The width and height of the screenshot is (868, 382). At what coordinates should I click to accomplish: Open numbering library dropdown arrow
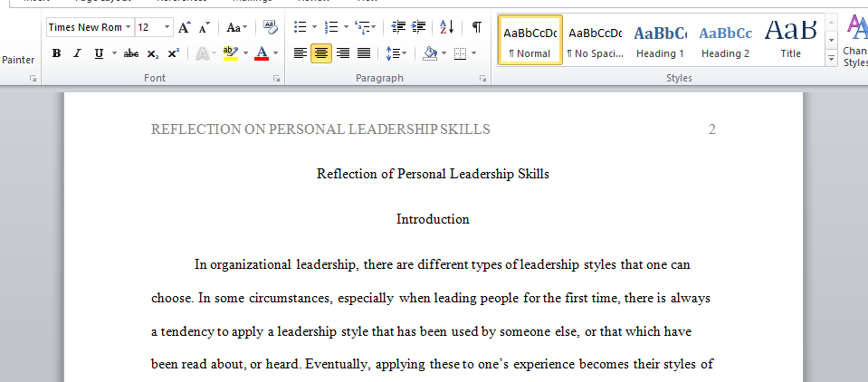[x=346, y=26]
